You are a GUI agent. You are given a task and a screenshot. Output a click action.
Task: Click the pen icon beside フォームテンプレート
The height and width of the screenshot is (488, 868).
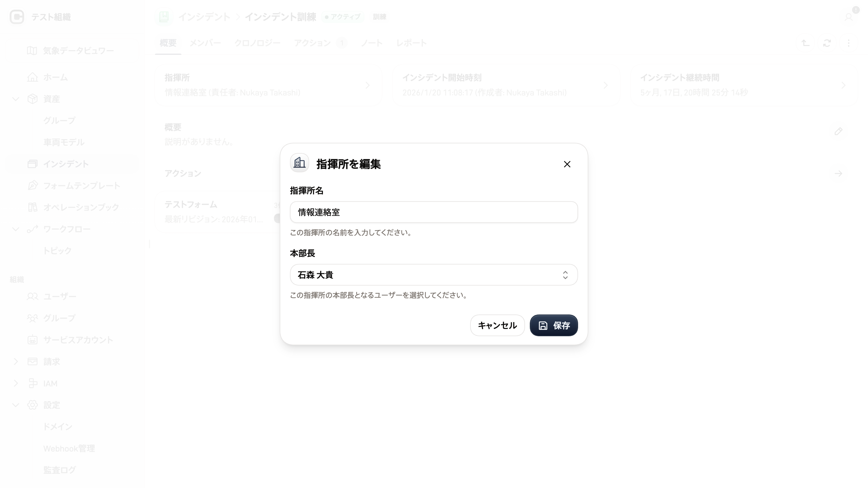click(32, 185)
